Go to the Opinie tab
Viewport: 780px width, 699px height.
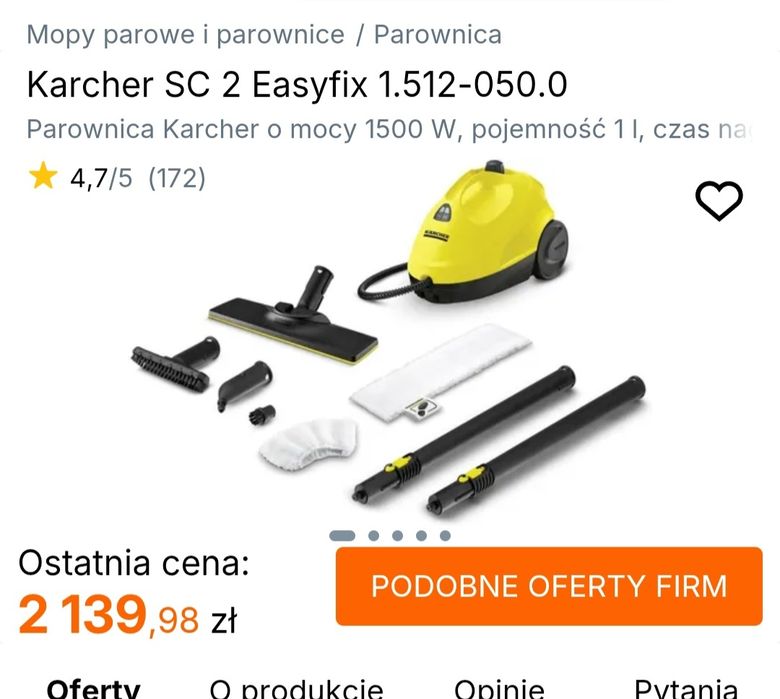coord(499,689)
